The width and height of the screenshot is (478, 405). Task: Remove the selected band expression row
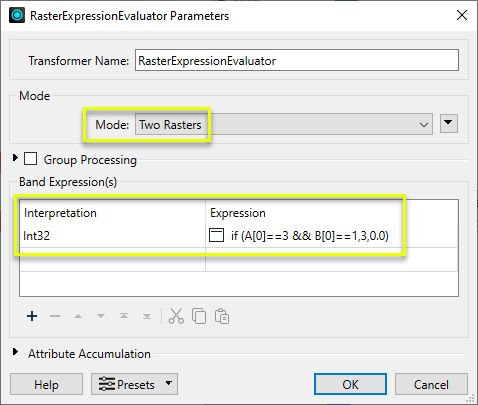(x=55, y=316)
